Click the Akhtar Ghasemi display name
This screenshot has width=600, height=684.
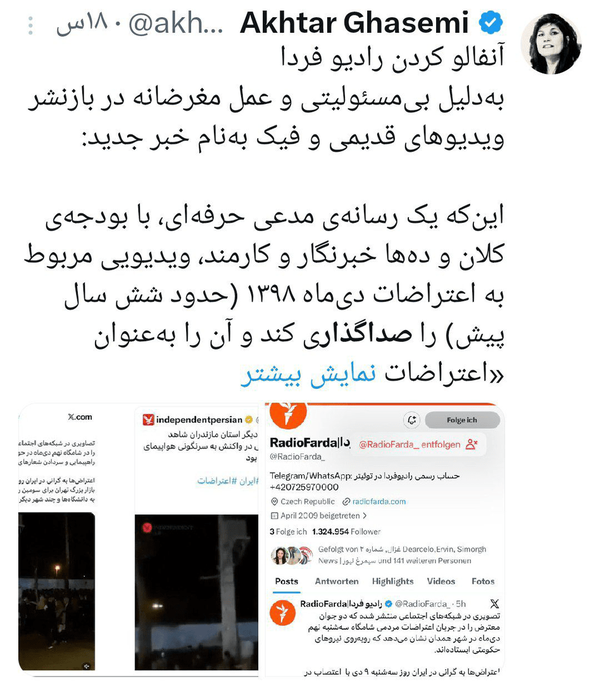[x=354, y=23]
